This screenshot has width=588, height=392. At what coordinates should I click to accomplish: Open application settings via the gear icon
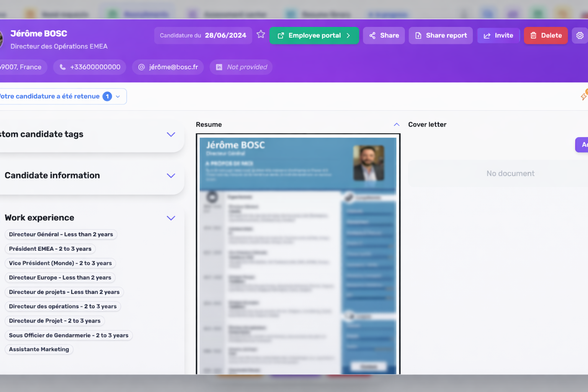[580, 35]
